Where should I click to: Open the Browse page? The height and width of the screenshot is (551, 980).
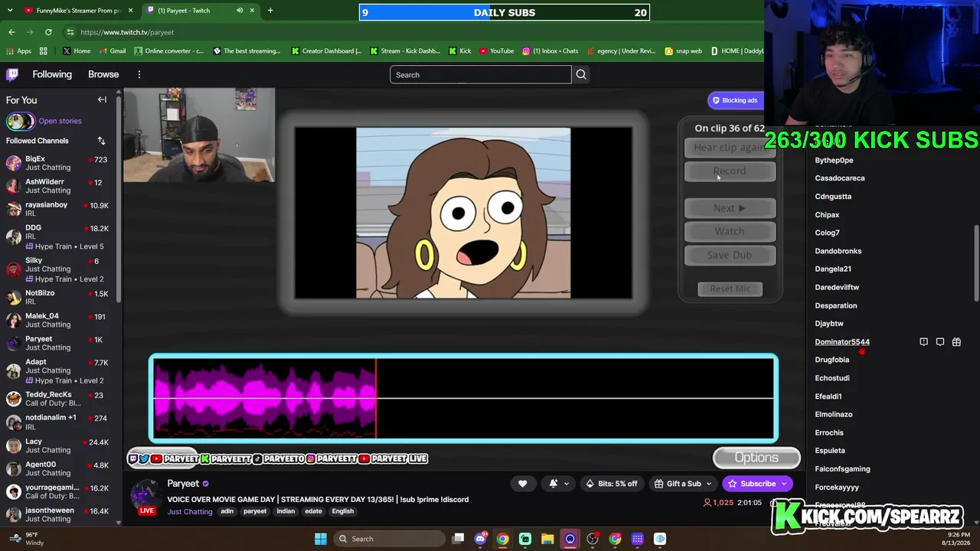[103, 74]
